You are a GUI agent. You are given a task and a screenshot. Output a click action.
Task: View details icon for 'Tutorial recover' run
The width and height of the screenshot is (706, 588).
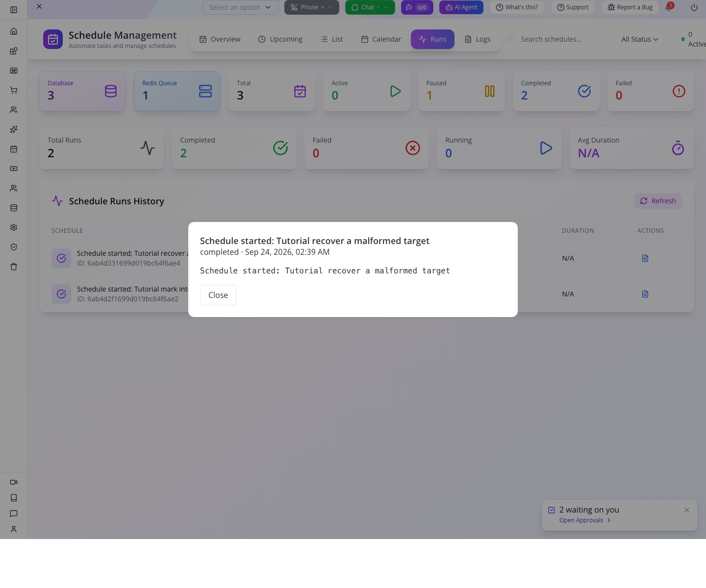point(645,258)
